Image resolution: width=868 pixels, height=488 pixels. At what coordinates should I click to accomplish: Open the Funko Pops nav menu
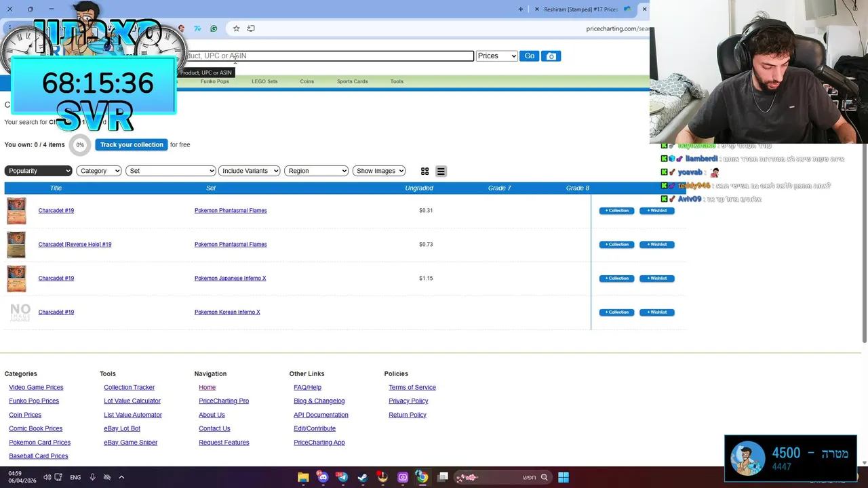(214, 81)
